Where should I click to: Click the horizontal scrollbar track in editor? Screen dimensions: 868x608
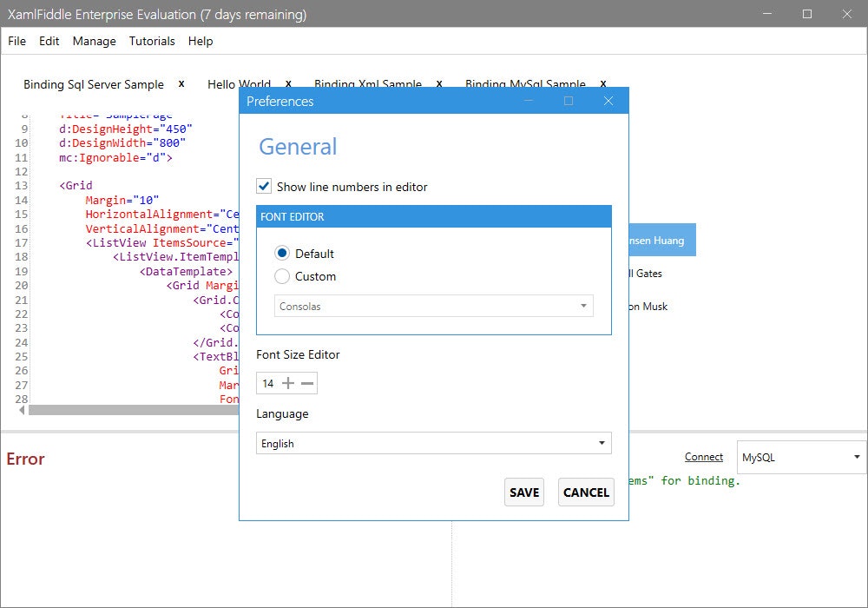coord(134,410)
